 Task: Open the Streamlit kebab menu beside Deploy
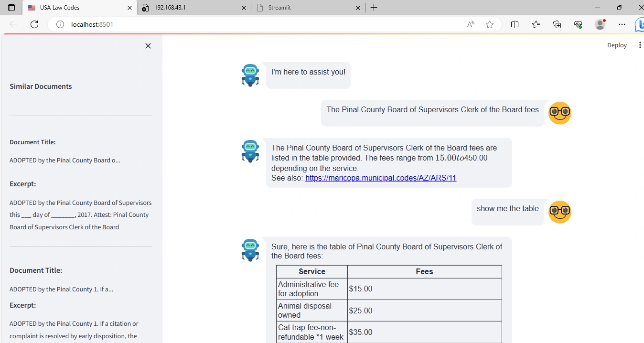[640, 45]
